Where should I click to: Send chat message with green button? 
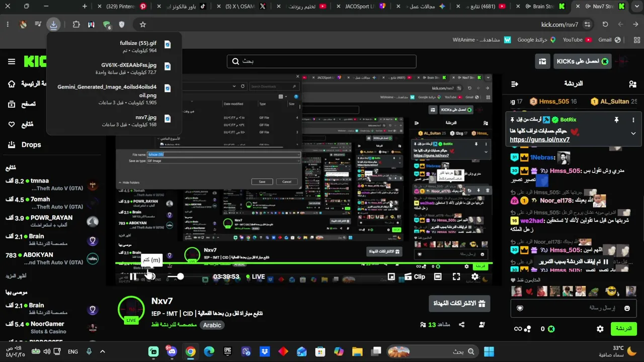(623, 329)
